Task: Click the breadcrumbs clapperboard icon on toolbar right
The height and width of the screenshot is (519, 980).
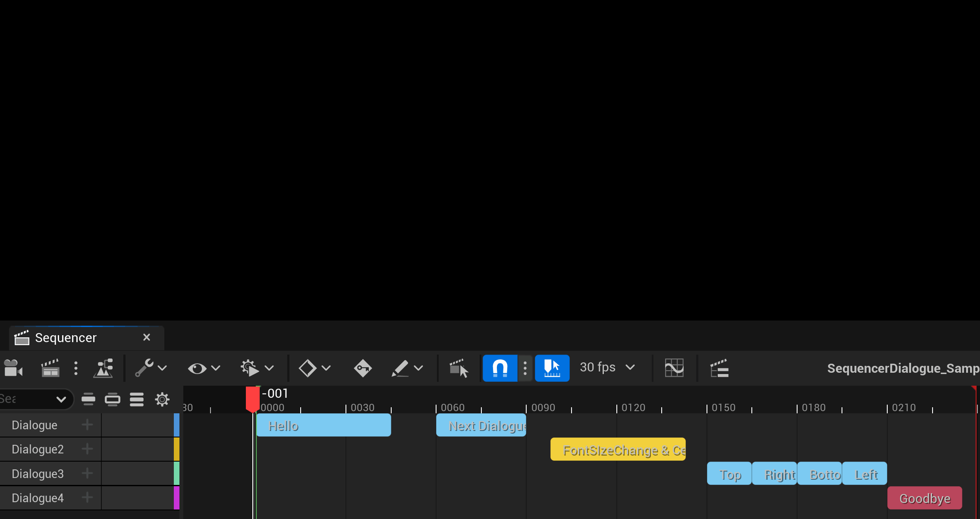Action: 719,368
